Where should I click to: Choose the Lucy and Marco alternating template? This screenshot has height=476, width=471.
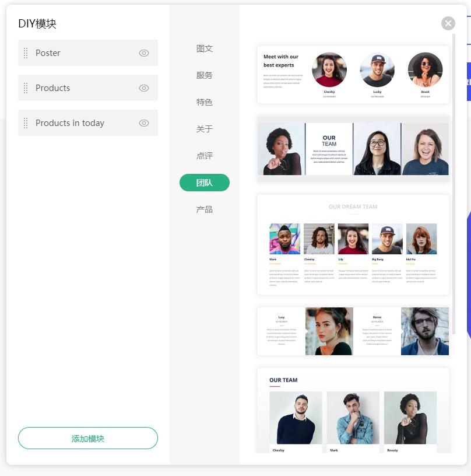click(353, 331)
